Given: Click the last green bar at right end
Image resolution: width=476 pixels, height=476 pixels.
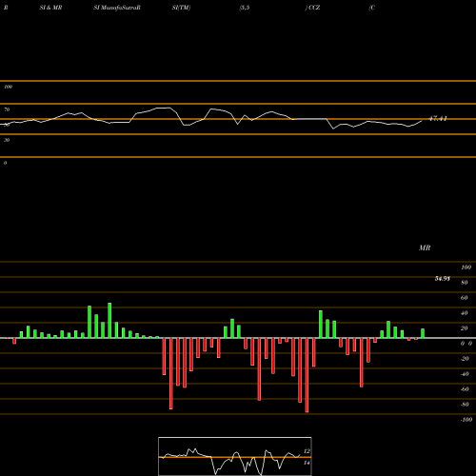Looking at the screenshot, I should pos(423,333).
